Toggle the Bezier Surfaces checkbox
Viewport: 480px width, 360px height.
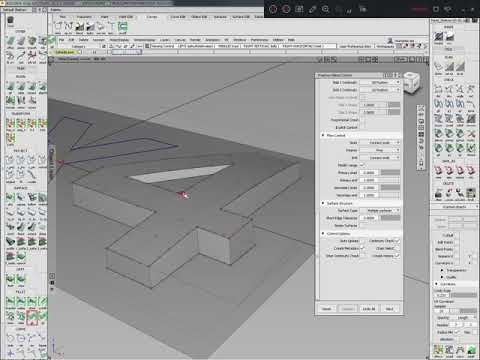coord(362,226)
